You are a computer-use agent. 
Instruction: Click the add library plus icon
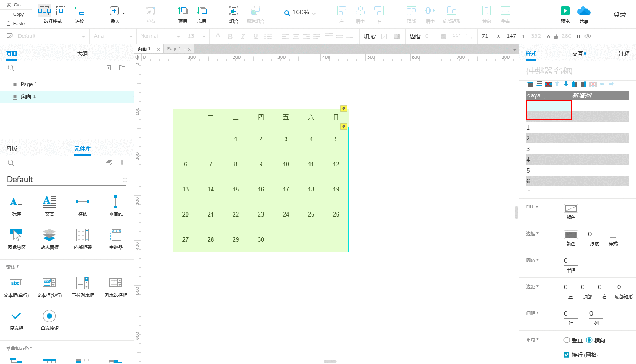point(95,163)
